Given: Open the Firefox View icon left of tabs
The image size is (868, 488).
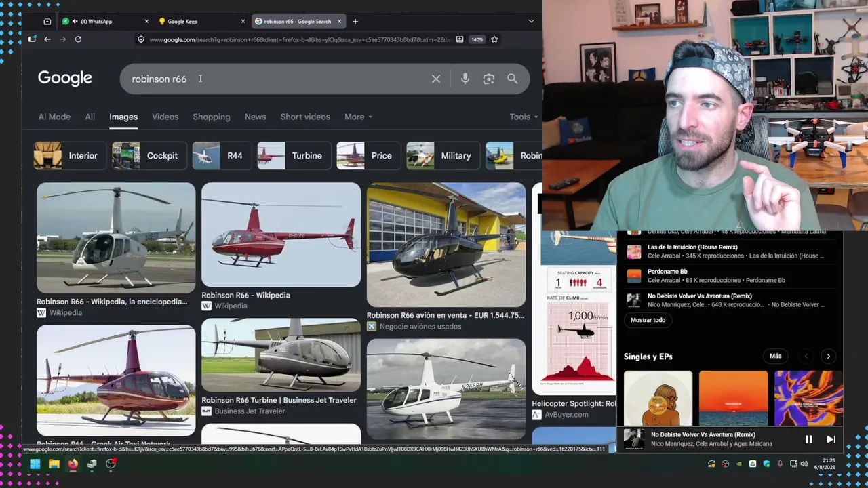Looking at the screenshot, I should pos(47,21).
